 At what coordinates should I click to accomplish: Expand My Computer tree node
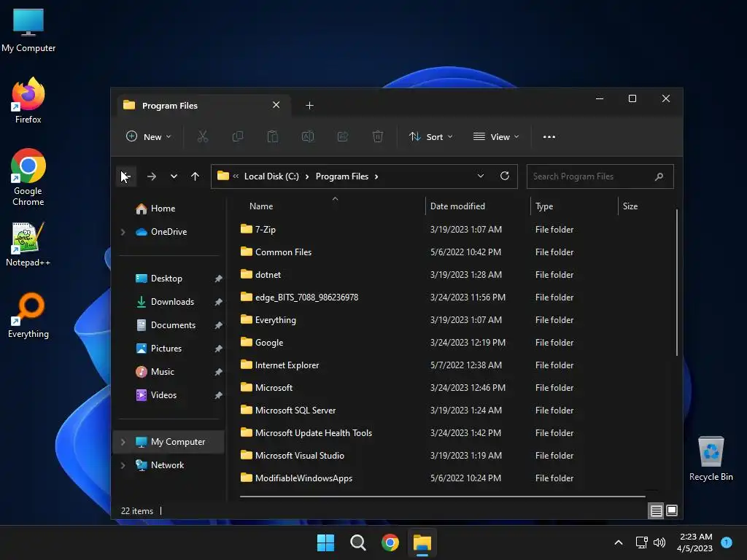pyautogui.click(x=123, y=442)
